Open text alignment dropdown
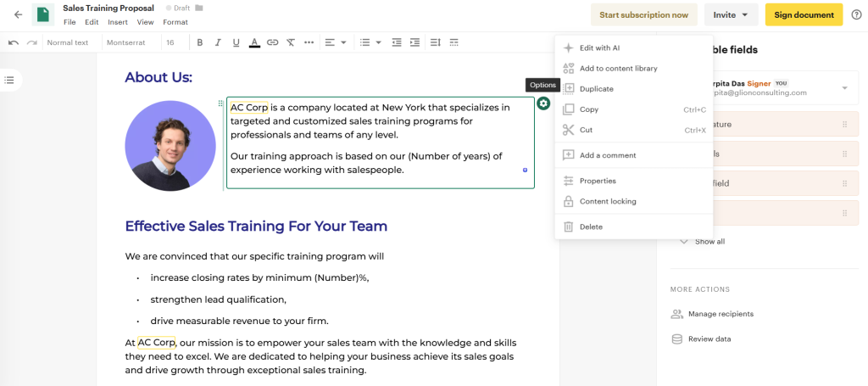This screenshot has width=868, height=386. pos(336,42)
